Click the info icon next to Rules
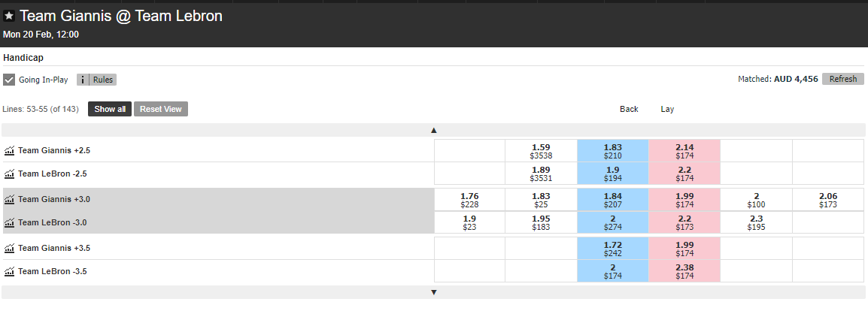The width and height of the screenshot is (868, 320). 83,80
